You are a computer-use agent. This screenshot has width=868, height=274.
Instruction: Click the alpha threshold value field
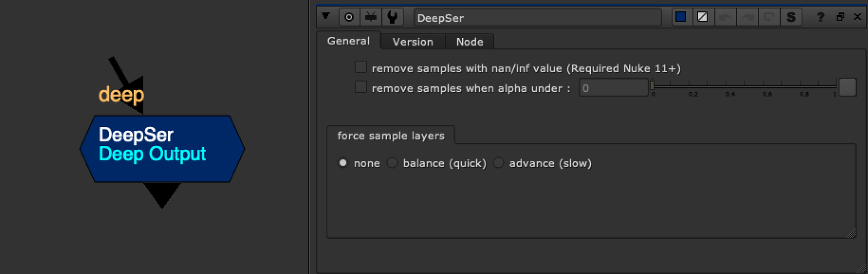[x=614, y=88]
